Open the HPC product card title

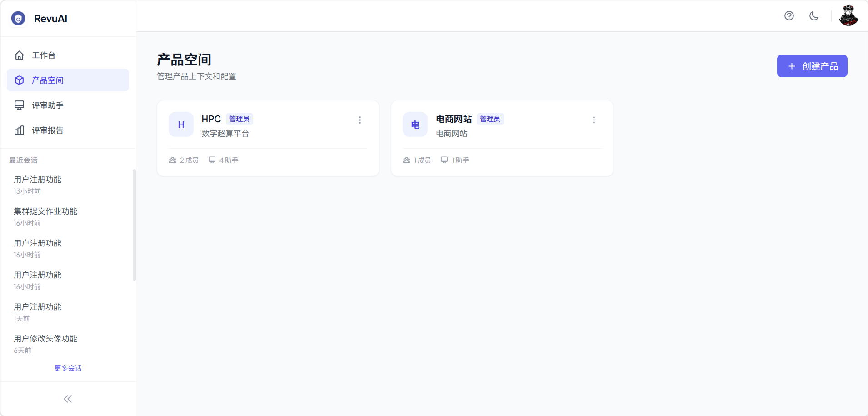coord(211,119)
